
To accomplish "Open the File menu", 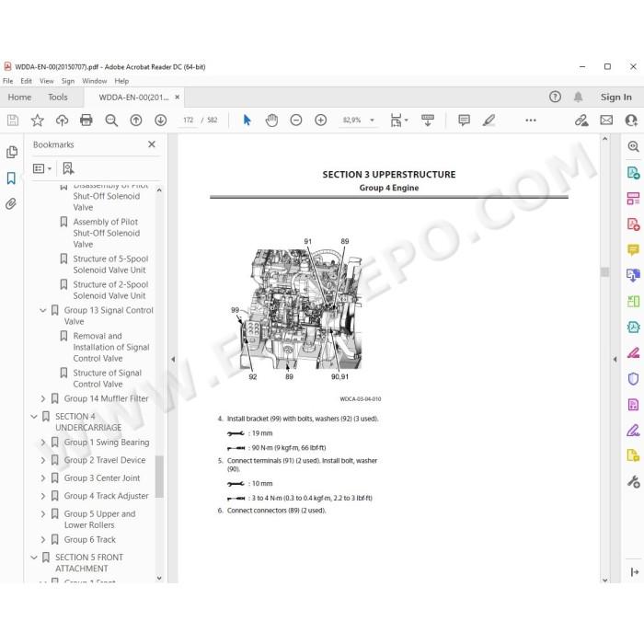I will click(7, 81).
